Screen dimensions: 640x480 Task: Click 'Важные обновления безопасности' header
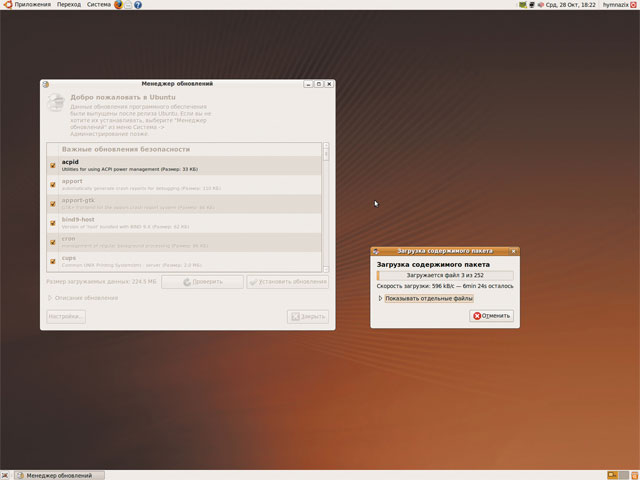click(126, 149)
